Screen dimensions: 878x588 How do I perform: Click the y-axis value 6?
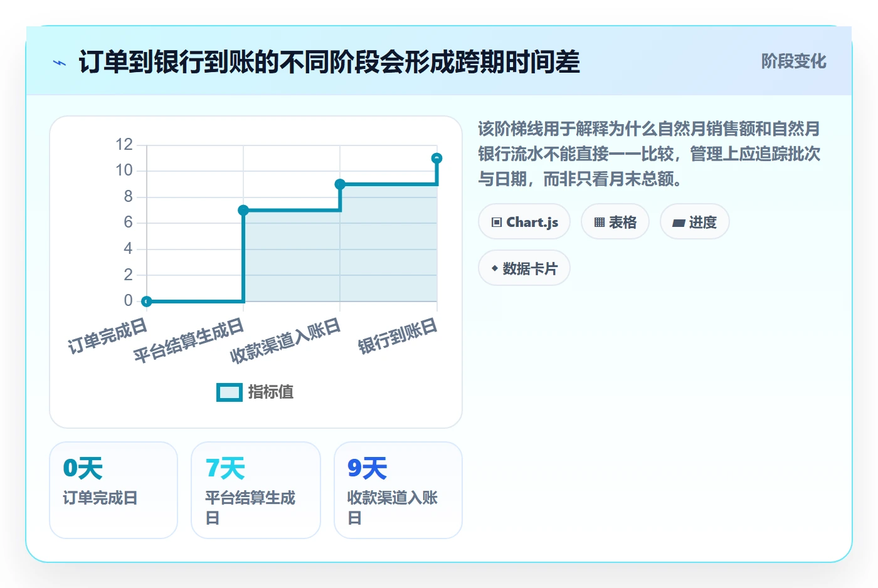pyautogui.click(x=128, y=222)
